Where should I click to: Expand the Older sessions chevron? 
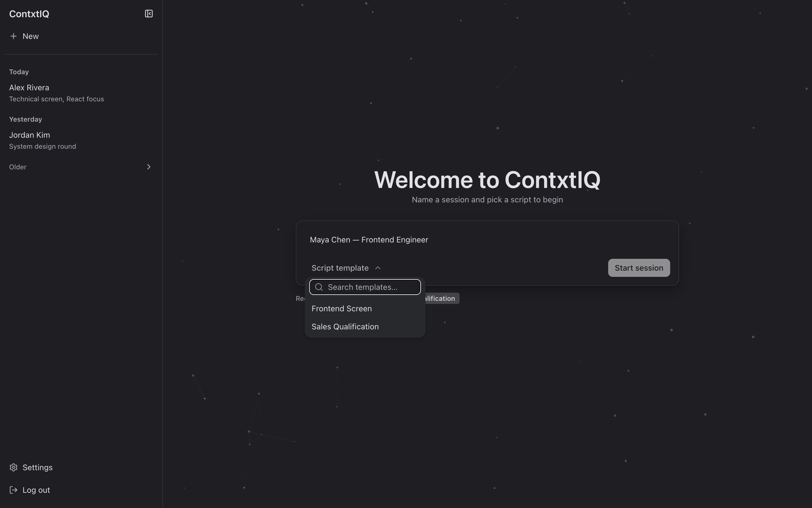149,167
